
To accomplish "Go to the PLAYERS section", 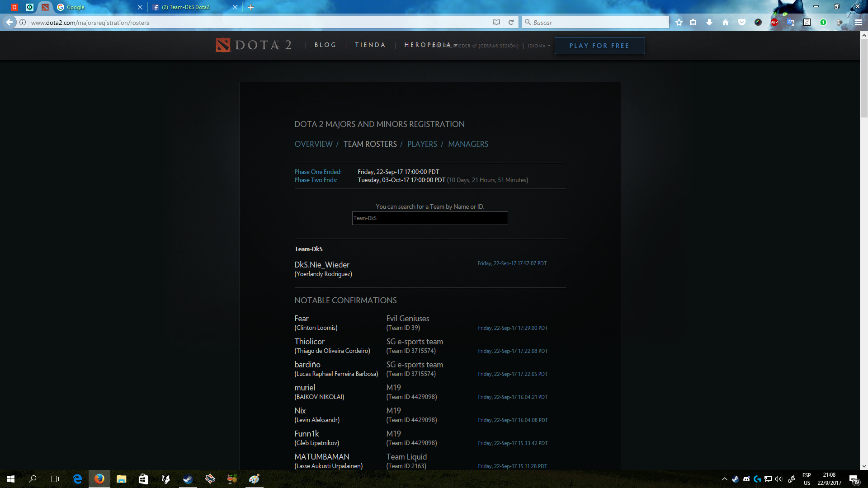I will (422, 144).
